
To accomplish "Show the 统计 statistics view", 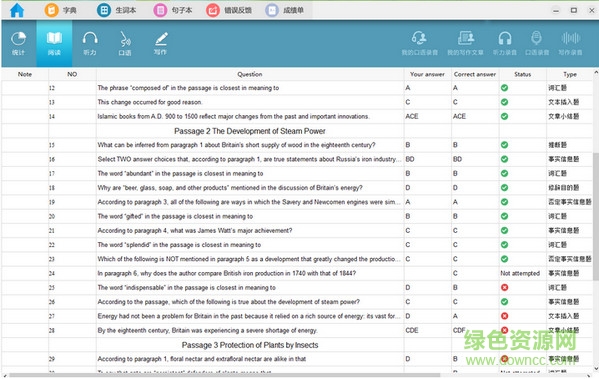I will [x=18, y=44].
